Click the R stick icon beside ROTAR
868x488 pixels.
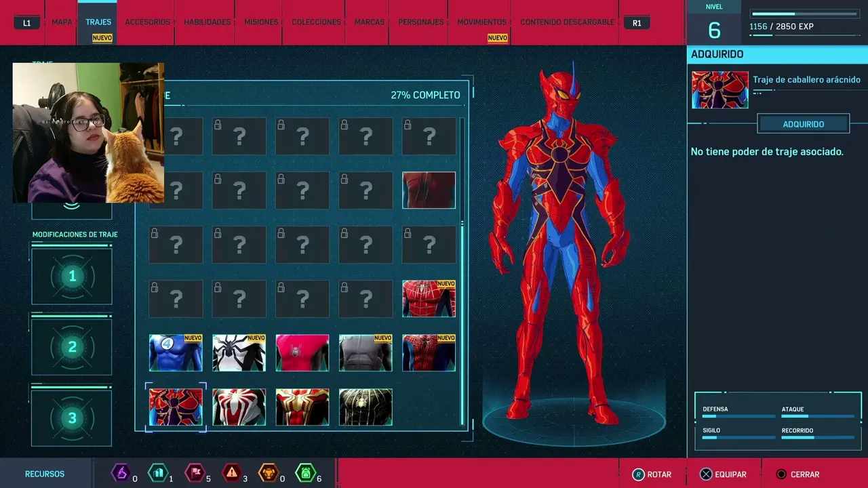pyautogui.click(x=638, y=474)
